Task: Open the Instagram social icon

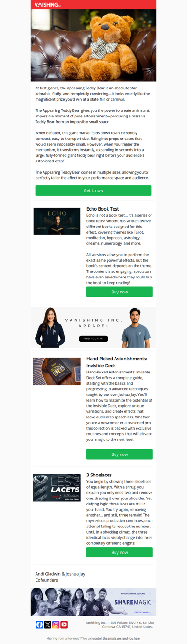Action: [x=56, y=624]
